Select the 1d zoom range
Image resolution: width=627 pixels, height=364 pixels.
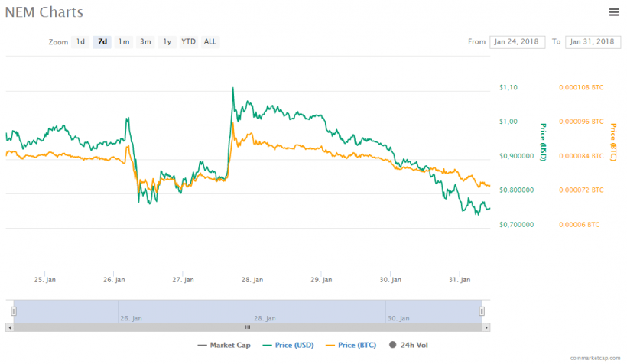(x=80, y=42)
